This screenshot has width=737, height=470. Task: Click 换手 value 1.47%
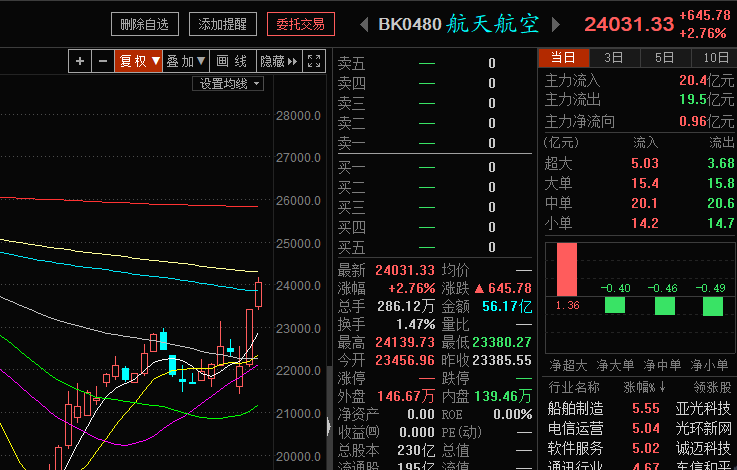[x=416, y=324]
